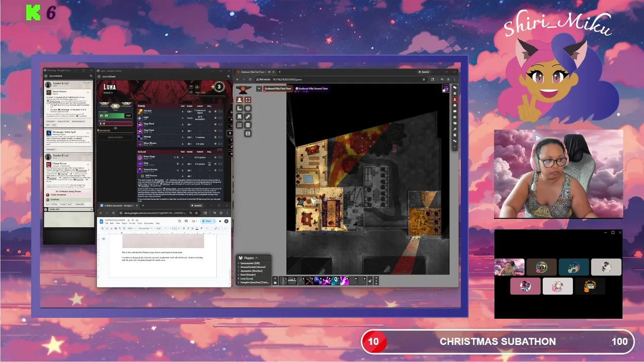Trigger macro hotbar slot 8
This screenshot has width=644, height=362.
coord(345,281)
